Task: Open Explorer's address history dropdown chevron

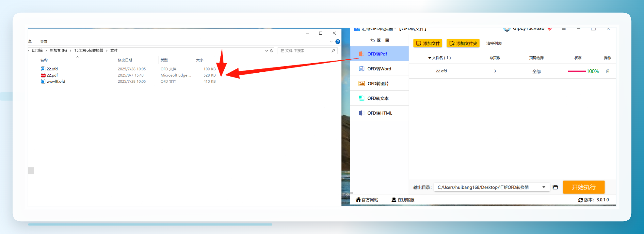Action: tap(266, 51)
